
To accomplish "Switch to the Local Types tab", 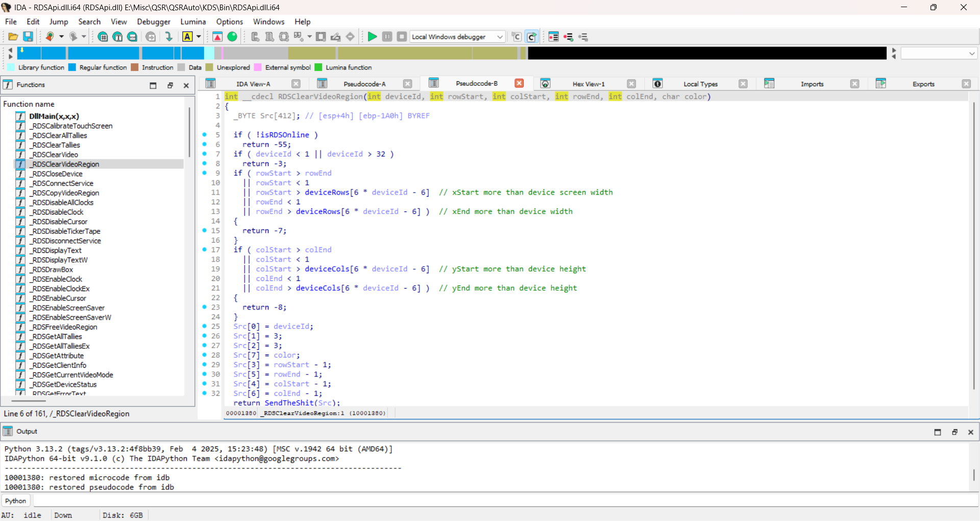I will click(700, 84).
